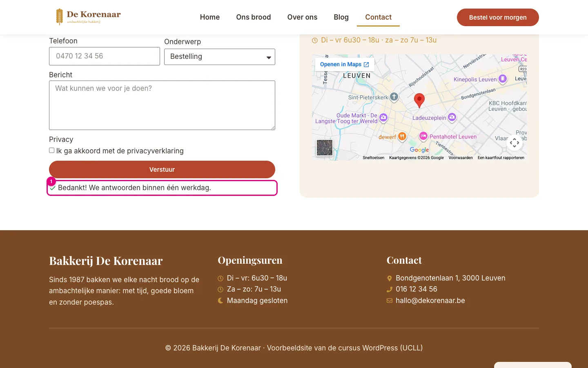
Task: Click Een kaartfout rapporteren
Action: coord(501,158)
